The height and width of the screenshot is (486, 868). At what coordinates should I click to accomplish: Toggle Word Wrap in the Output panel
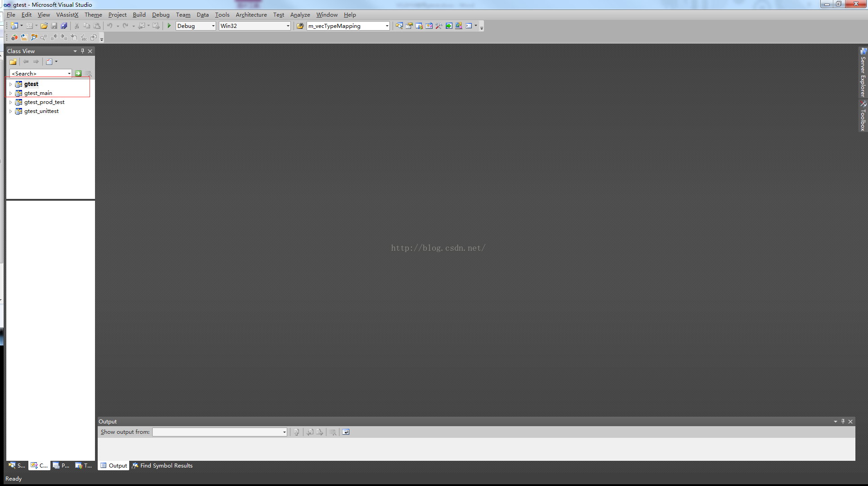coord(346,432)
